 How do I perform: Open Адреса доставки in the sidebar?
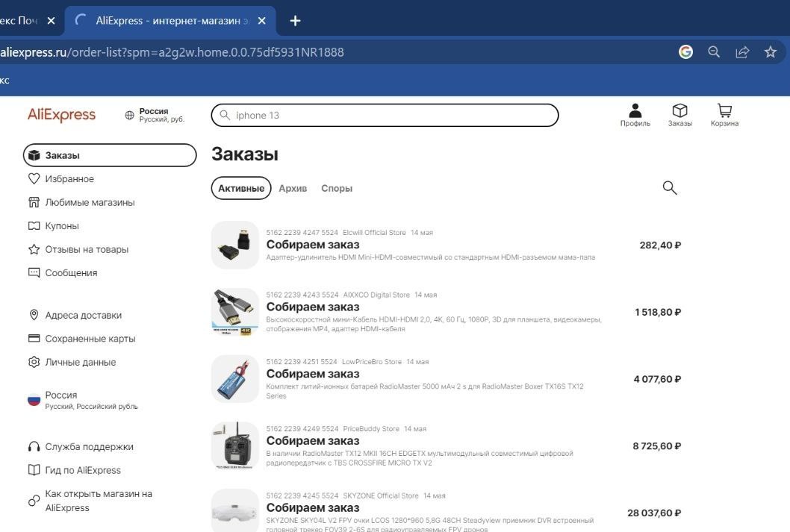click(x=75, y=315)
